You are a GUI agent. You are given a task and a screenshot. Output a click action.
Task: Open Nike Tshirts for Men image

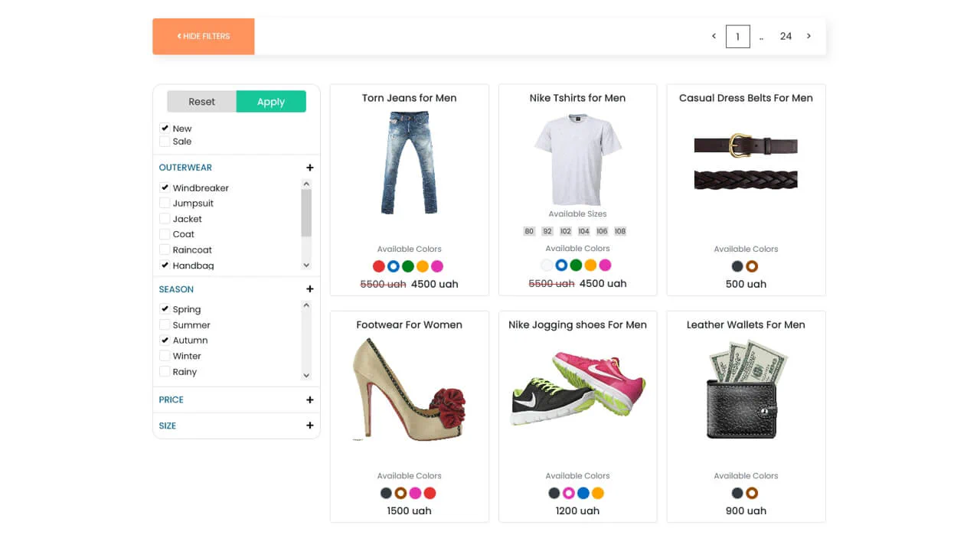578,159
